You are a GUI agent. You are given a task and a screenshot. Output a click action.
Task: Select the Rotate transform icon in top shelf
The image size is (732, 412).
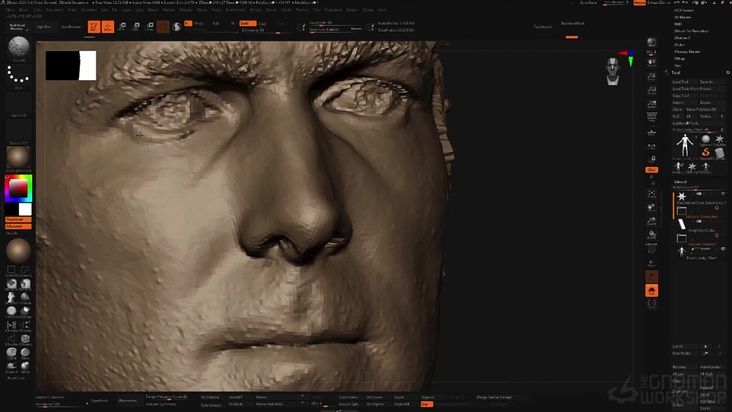coord(149,27)
